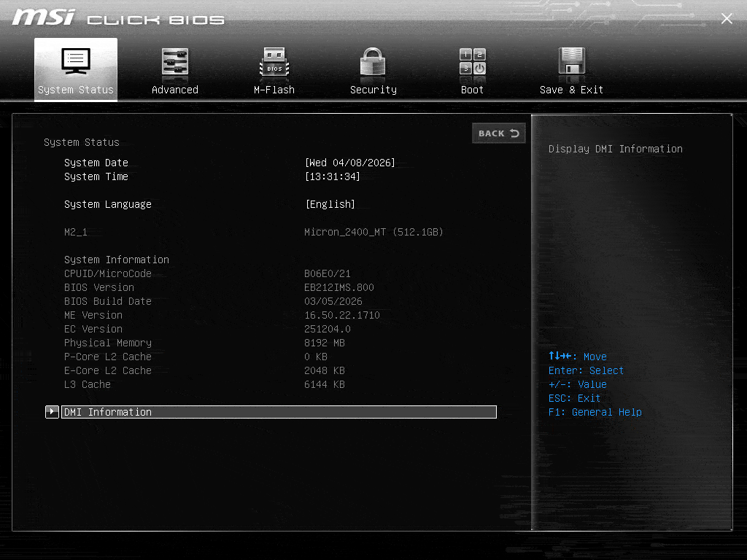747x560 pixels.
Task: Click the F1: General Help hint
Action: click(595, 412)
